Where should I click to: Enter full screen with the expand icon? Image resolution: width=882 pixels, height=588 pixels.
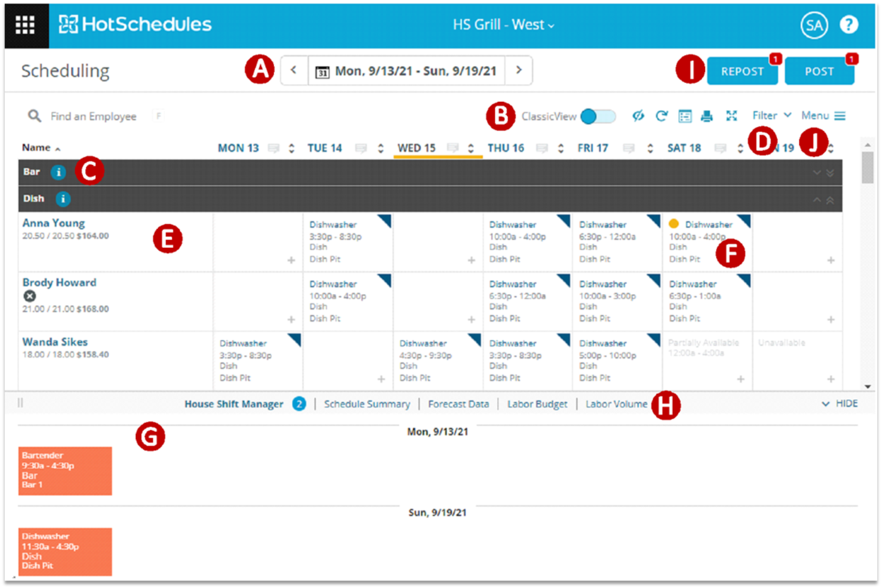coord(732,116)
